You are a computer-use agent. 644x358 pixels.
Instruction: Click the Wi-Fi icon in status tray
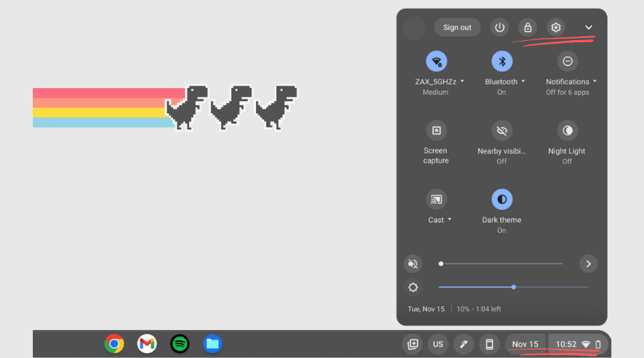coord(586,344)
